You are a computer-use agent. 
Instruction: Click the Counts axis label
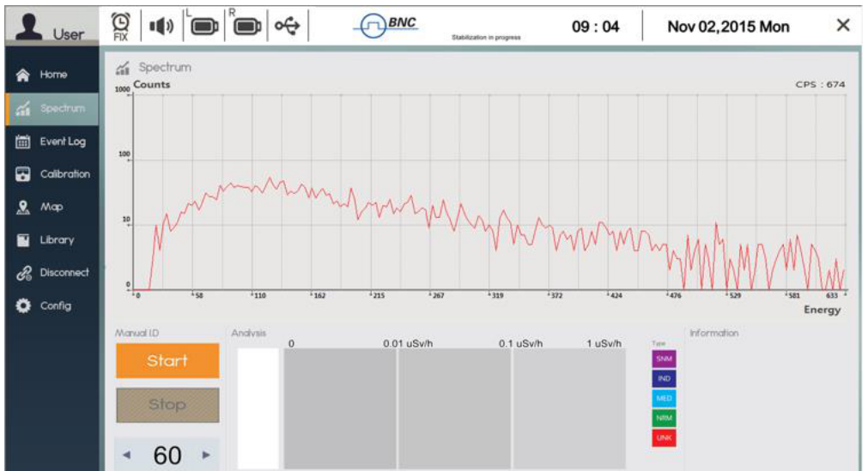click(x=152, y=85)
